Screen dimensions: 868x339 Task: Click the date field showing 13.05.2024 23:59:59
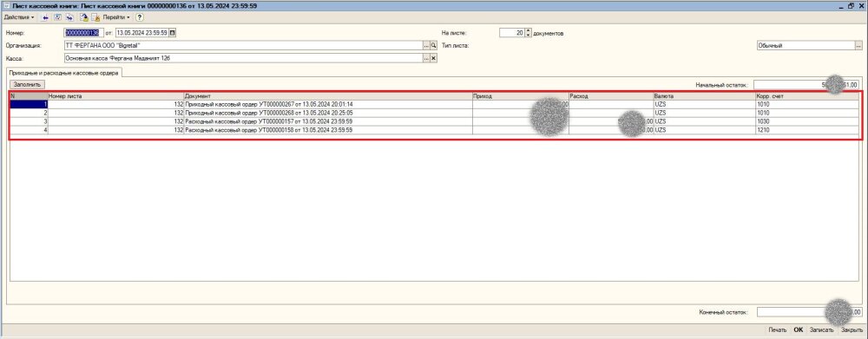[141, 33]
